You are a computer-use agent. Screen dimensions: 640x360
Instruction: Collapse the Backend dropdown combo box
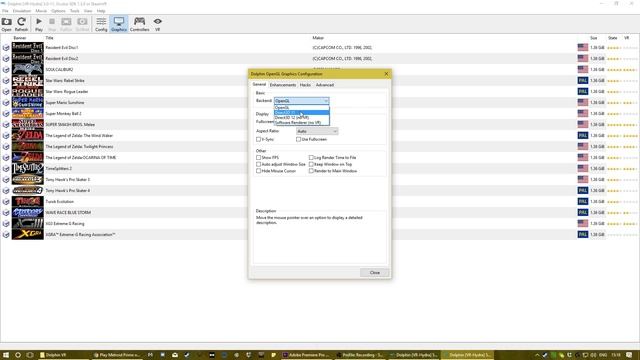302,100
